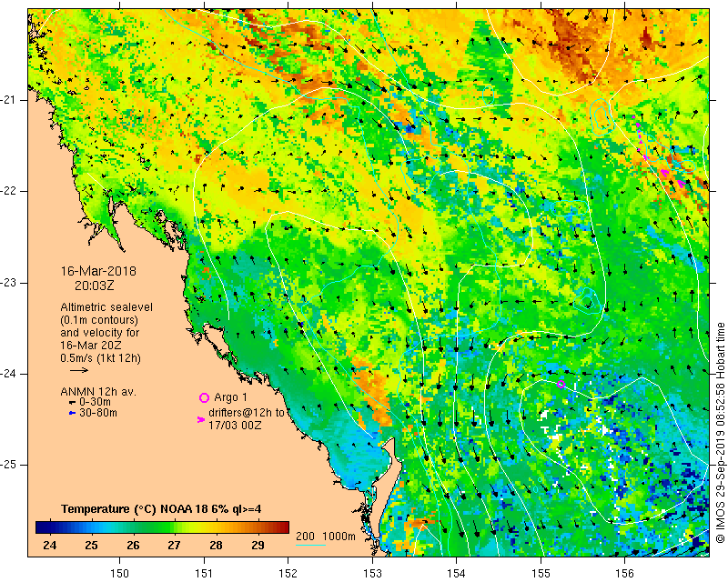Click the '(0.1m contours)' text
Viewport: 728px width, 582px height.
click(x=99, y=320)
